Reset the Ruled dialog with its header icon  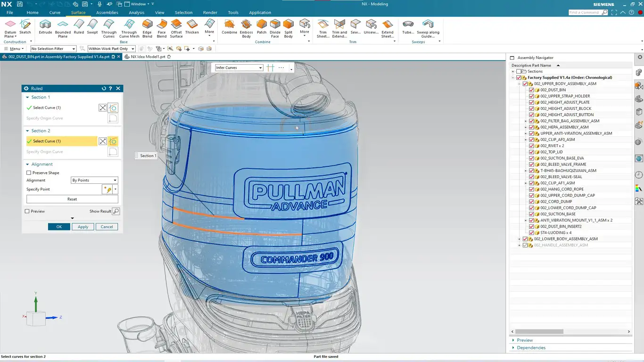104,88
